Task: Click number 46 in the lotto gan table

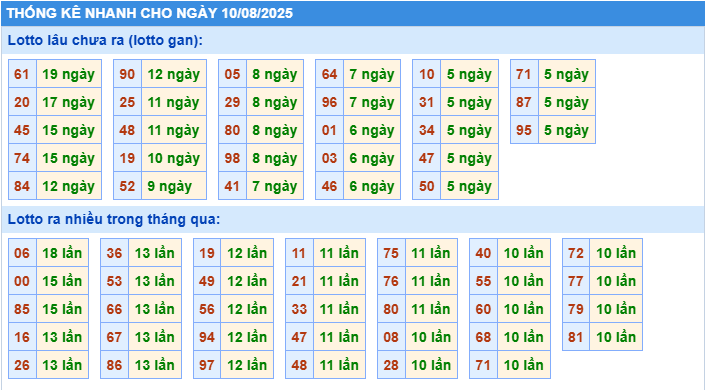Action: (330, 186)
